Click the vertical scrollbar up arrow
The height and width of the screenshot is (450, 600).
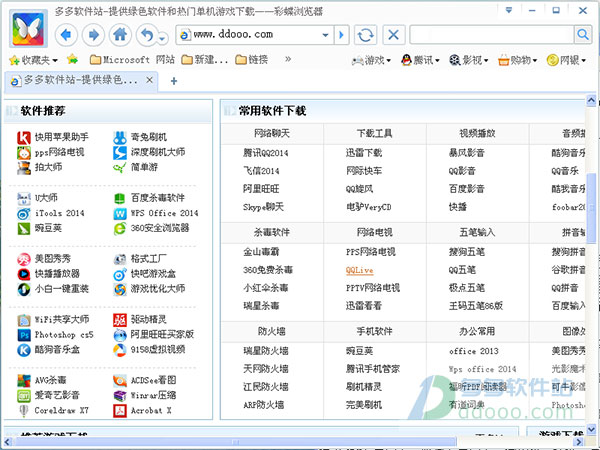[x=591, y=101]
